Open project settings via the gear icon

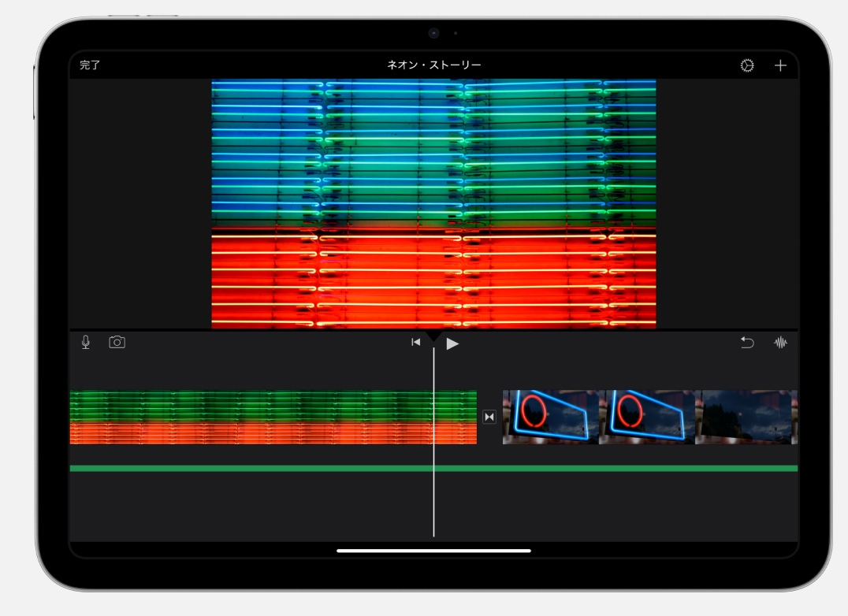[746, 65]
